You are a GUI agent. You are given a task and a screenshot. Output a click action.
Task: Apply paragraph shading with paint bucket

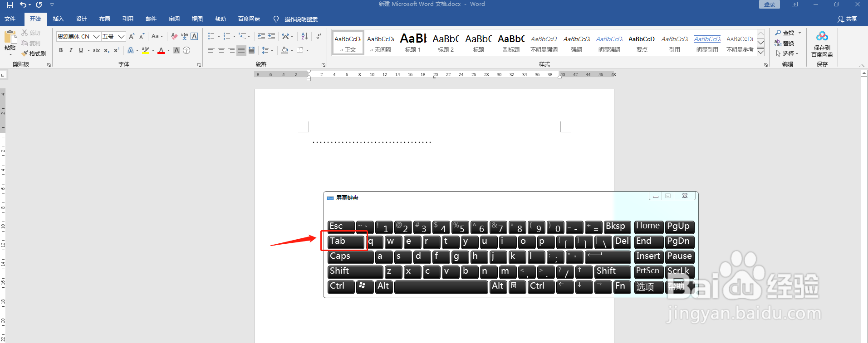(284, 50)
